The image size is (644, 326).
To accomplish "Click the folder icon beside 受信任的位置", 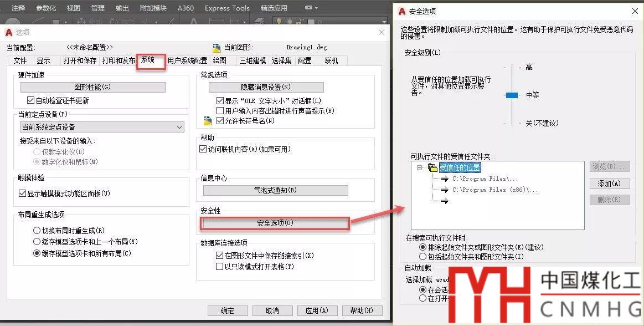I will pyautogui.click(x=432, y=167).
